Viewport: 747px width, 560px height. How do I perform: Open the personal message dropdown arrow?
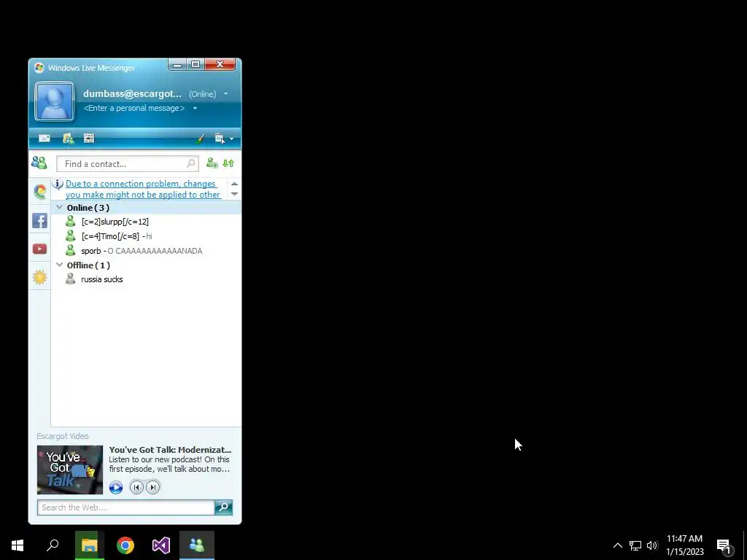coord(195,108)
